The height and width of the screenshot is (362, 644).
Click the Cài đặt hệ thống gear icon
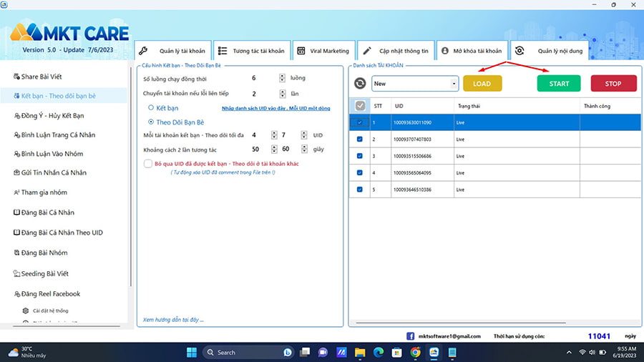(26, 310)
